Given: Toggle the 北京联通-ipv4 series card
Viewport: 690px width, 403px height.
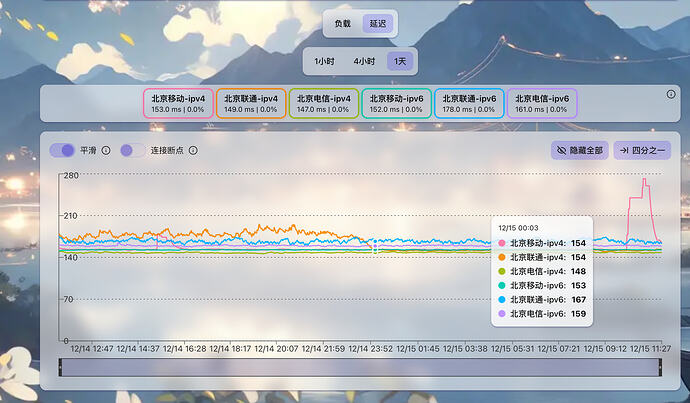Looking at the screenshot, I should tap(251, 103).
